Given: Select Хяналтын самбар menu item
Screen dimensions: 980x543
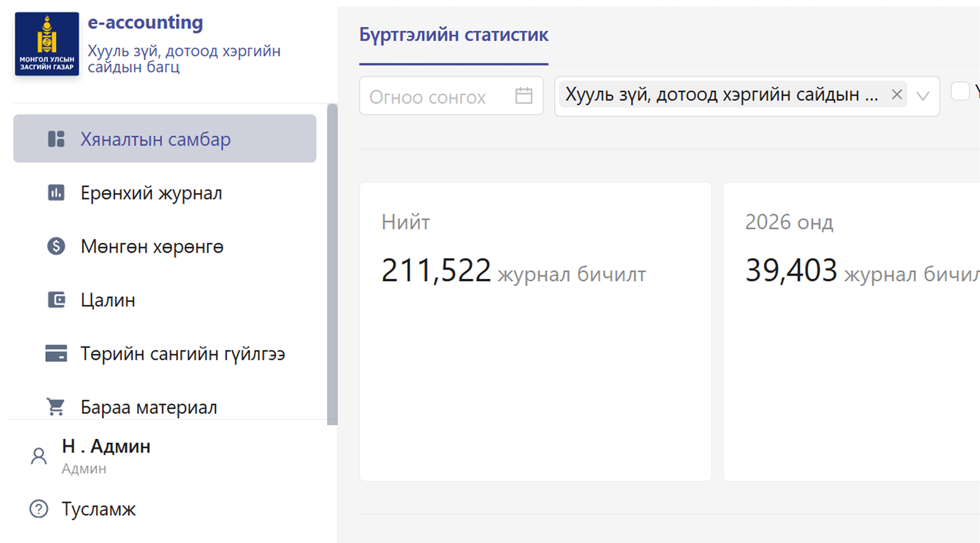Looking at the screenshot, I should (165, 139).
